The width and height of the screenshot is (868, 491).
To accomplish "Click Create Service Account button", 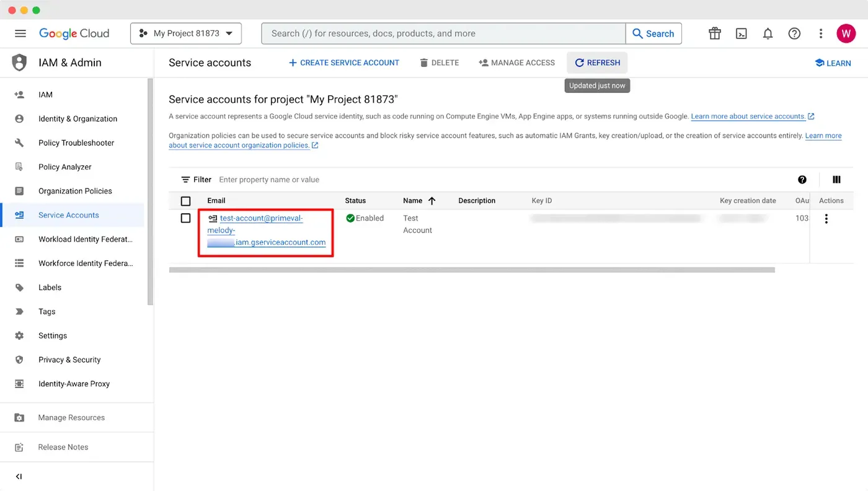I will pos(344,63).
